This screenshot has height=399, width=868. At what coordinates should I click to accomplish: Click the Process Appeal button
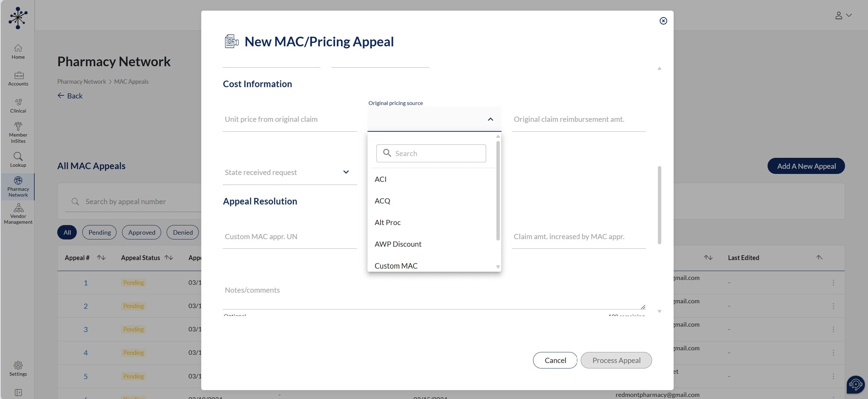pos(616,360)
